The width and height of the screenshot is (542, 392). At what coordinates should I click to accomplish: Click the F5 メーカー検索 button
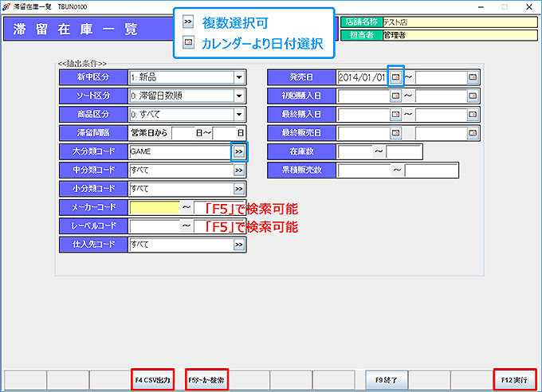click(206, 380)
